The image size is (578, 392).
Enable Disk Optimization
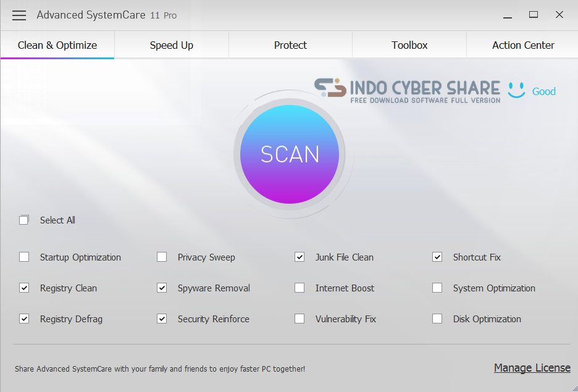coord(437,319)
